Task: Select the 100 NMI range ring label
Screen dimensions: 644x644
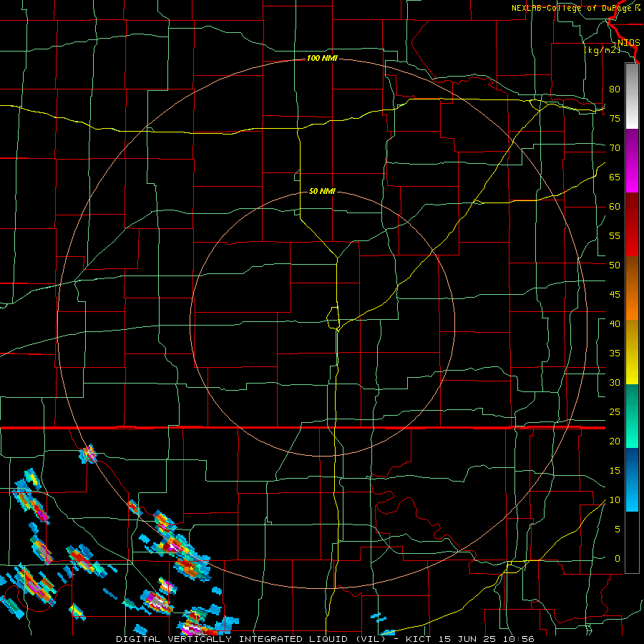Action: (x=322, y=59)
